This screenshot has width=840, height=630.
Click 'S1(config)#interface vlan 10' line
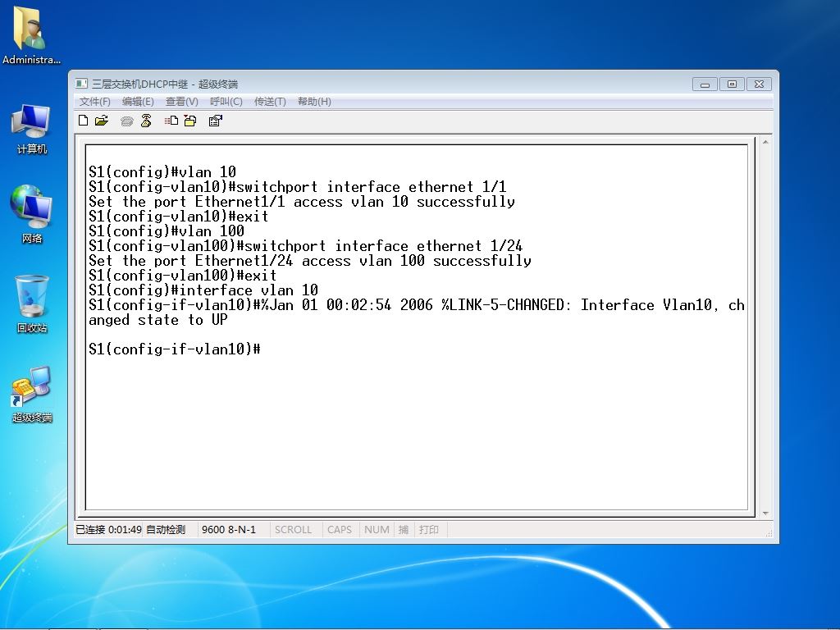tap(203, 290)
